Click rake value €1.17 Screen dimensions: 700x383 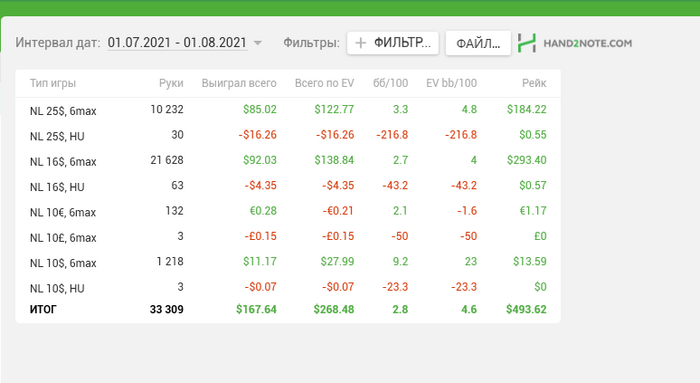click(533, 211)
